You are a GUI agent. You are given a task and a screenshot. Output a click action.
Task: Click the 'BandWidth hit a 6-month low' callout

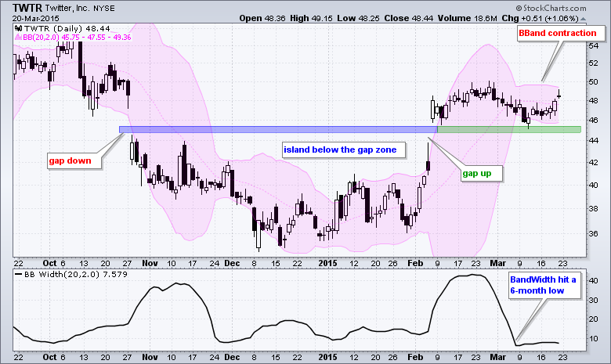tap(543, 285)
